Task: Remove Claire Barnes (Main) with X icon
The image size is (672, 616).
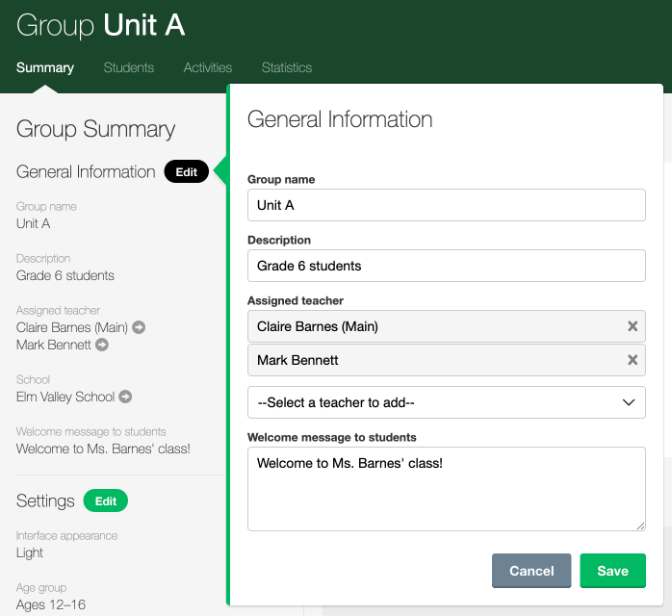Action: [x=633, y=326]
